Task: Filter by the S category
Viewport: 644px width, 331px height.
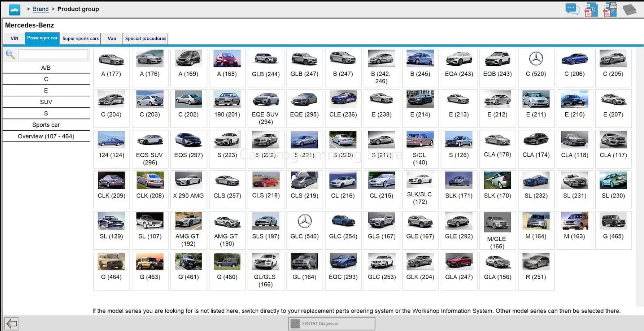Action: pos(46,114)
